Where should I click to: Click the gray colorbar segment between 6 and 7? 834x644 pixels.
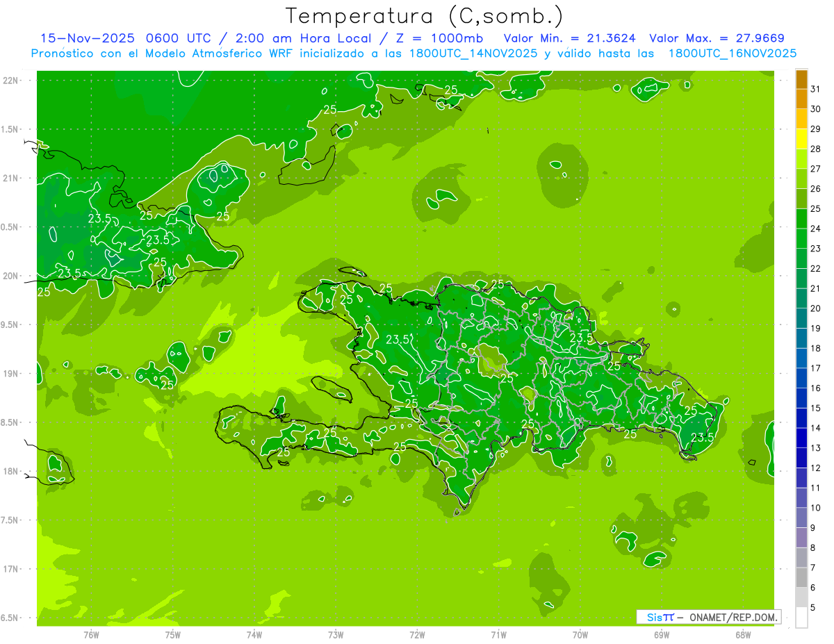pyautogui.click(x=802, y=577)
